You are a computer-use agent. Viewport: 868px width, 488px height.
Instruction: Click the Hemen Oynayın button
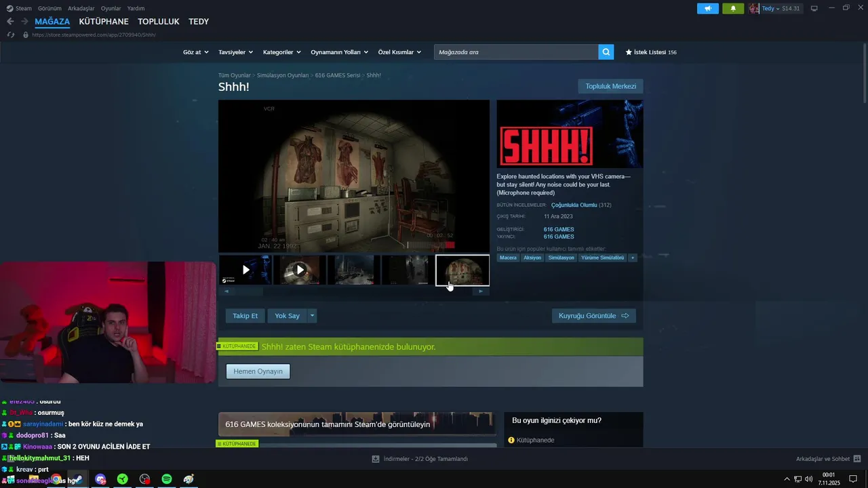click(258, 371)
